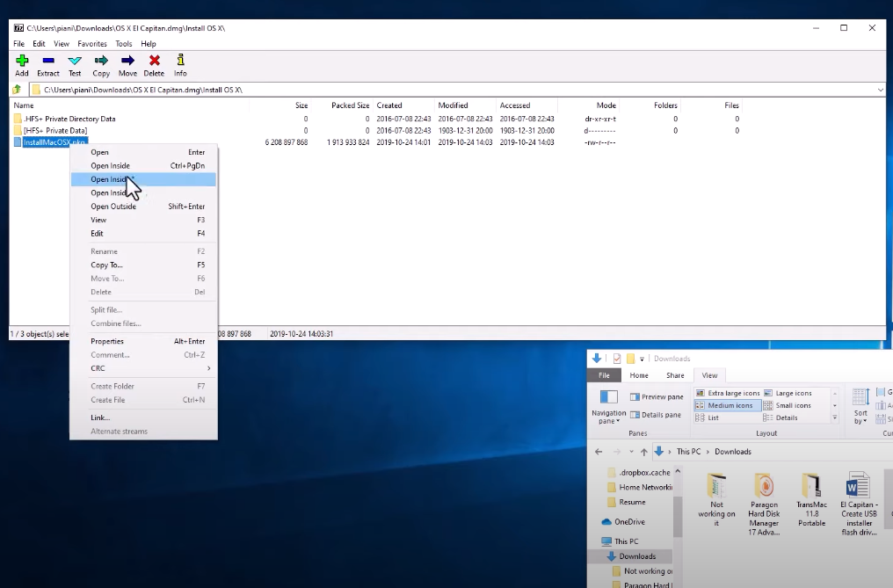This screenshot has height=588, width=893.
Task: Toggle the Preview pane in Explorer
Action: 656,397
